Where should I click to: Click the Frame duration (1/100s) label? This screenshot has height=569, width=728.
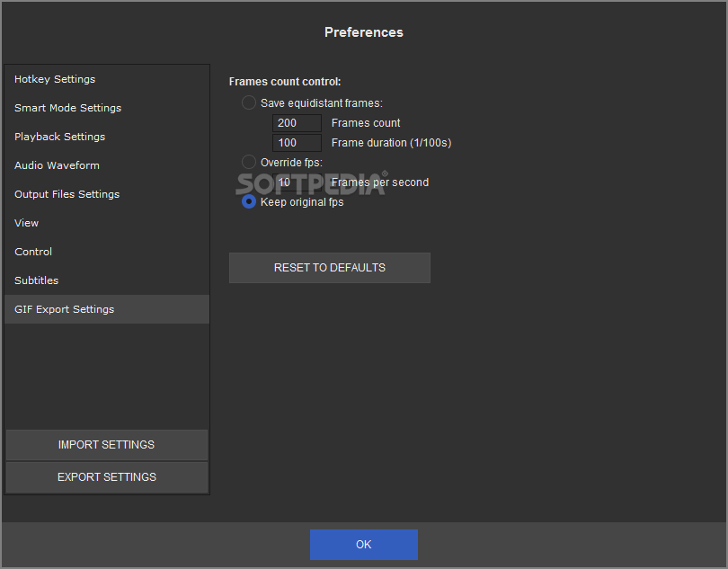[x=391, y=143]
